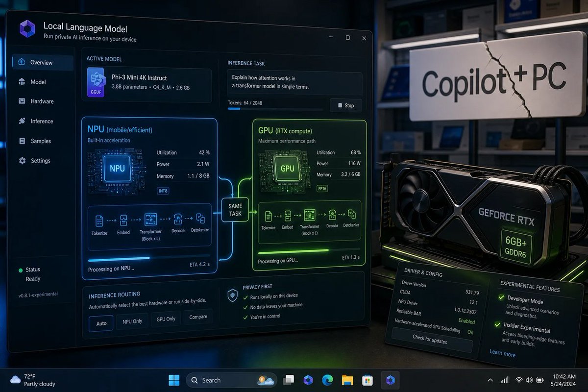Click the GPU chip graphic
The height and width of the screenshot is (392, 588).
click(286, 168)
